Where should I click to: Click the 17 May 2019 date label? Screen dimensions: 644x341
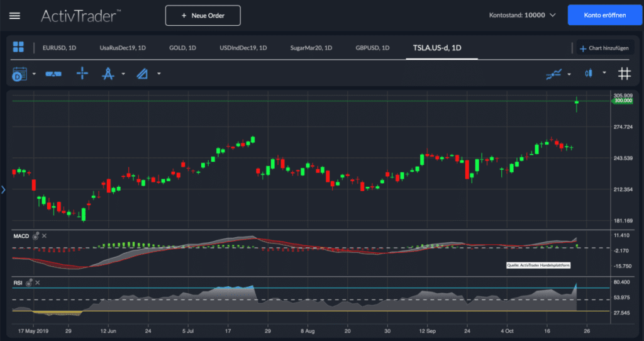pyautogui.click(x=33, y=331)
